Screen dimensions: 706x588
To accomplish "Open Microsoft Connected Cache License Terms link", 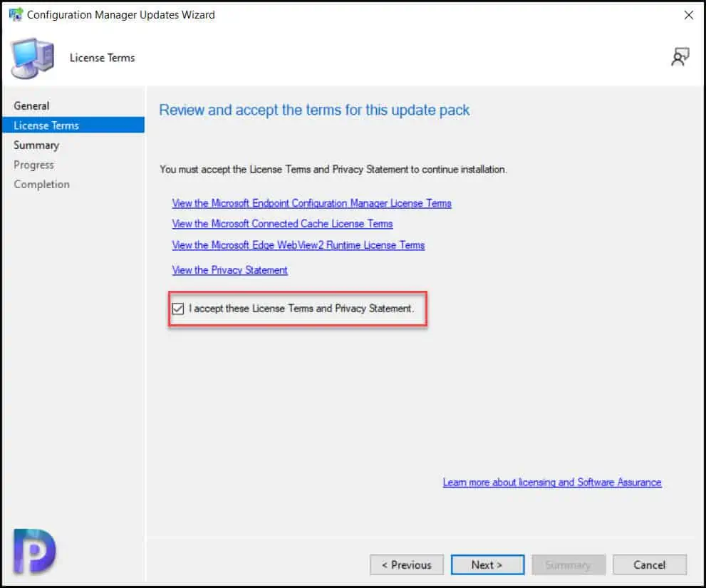I will pyautogui.click(x=282, y=224).
